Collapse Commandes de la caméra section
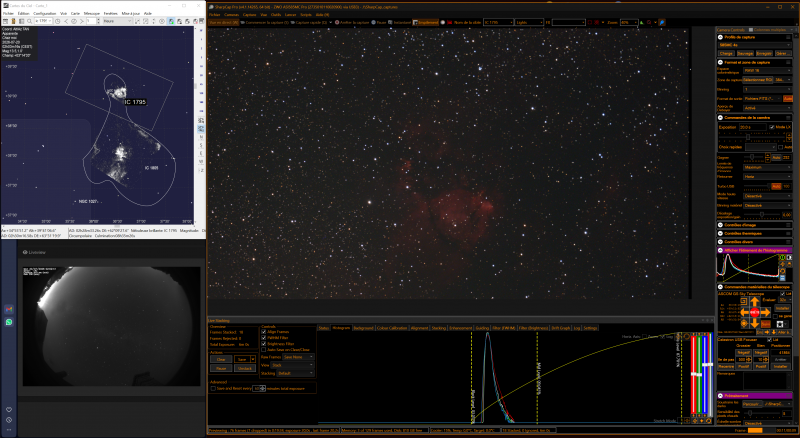Viewport: 800px width, 438px height. coord(720,117)
